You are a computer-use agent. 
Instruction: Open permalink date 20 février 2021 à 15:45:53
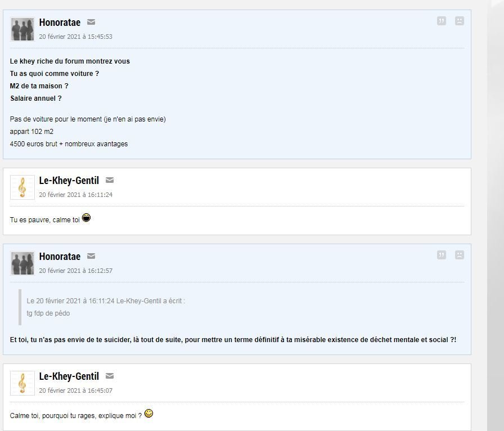(x=75, y=37)
